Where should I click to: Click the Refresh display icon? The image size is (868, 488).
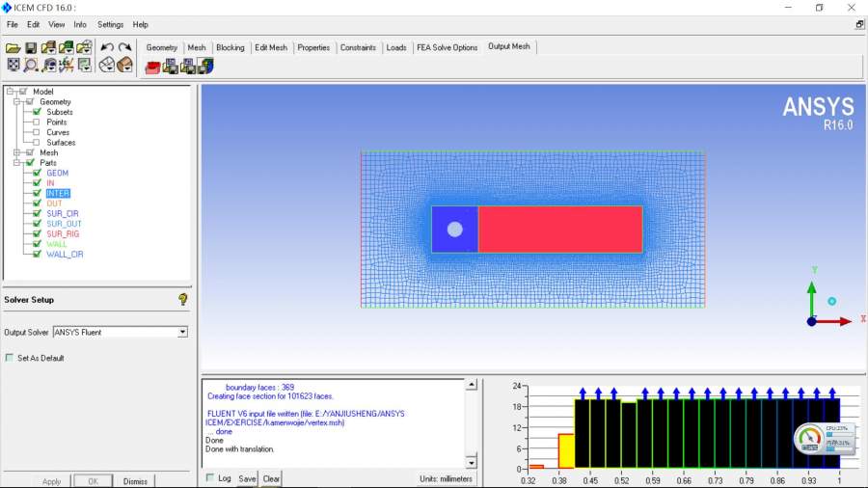tap(84, 66)
